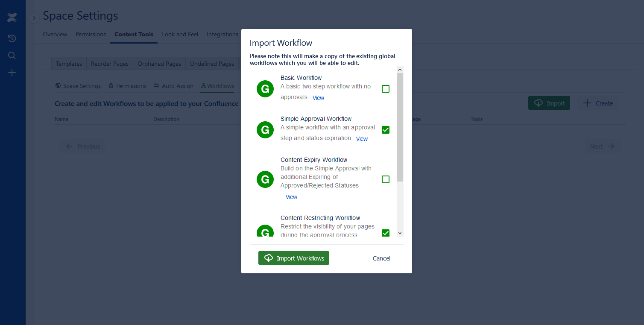Open recent items clock icon in sidebar
This screenshot has height=325, width=644.
pos(12,38)
